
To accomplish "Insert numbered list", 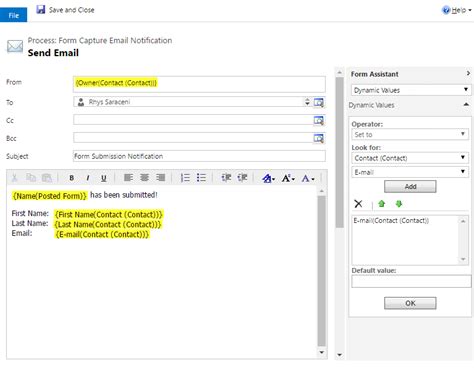I will coord(185,178).
